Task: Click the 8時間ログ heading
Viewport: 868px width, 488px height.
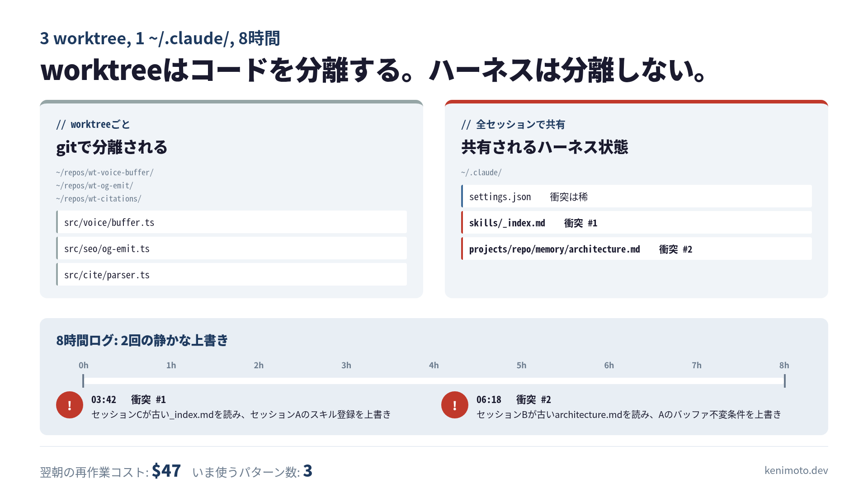Action: click(142, 340)
